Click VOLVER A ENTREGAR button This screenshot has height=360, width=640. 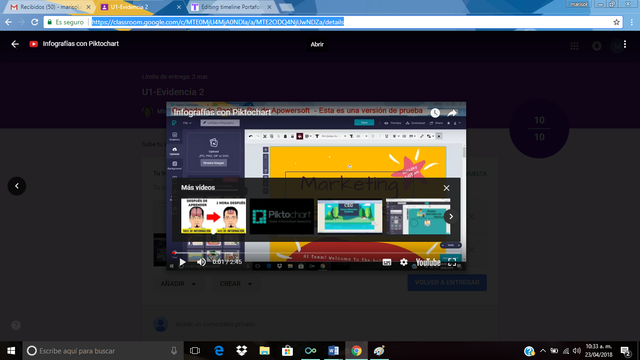447,282
